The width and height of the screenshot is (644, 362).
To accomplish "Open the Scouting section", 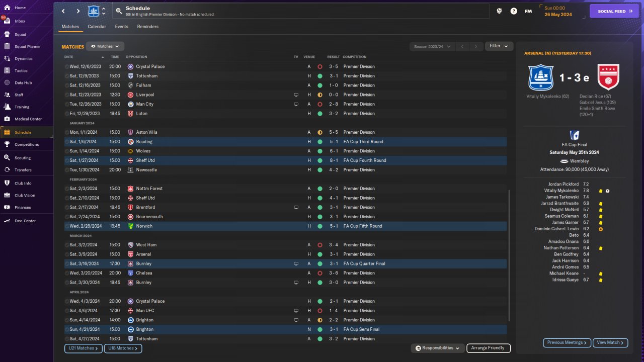I will tap(23, 158).
